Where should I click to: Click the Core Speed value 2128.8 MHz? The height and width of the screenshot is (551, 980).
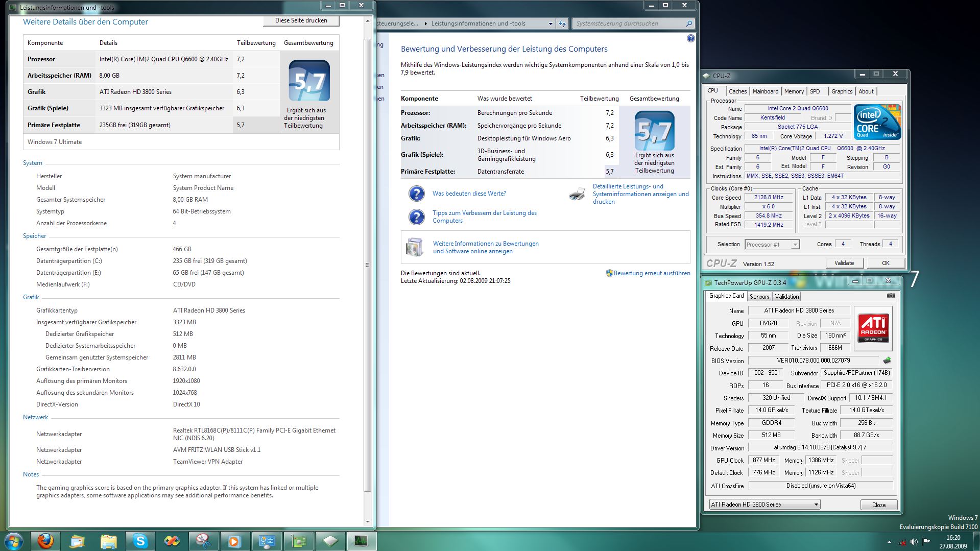coord(769,198)
